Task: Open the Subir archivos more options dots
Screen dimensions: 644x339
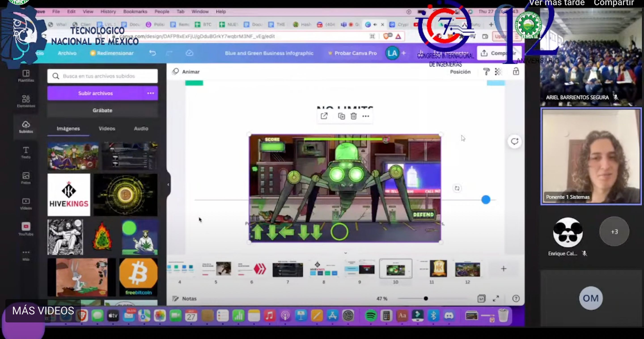Action: point(150,93)
